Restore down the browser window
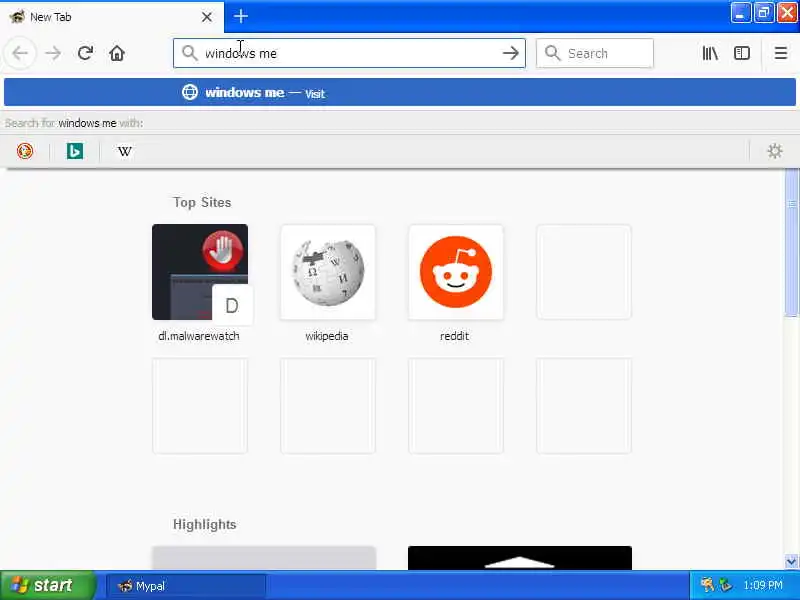Screen dimensions: 800x600 [x=763, y=13]
